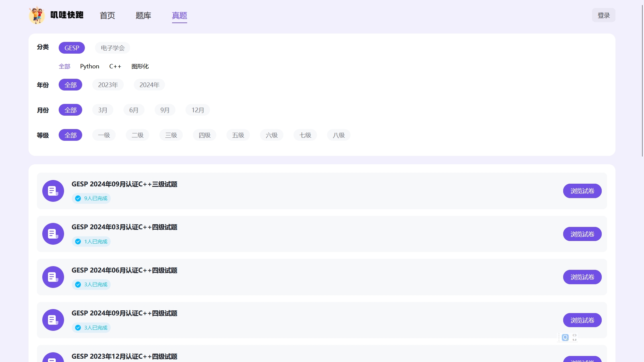Open title GESP 2024年06月认证C++四级试题
Screen dimensions: 644x362
[124, 270]
